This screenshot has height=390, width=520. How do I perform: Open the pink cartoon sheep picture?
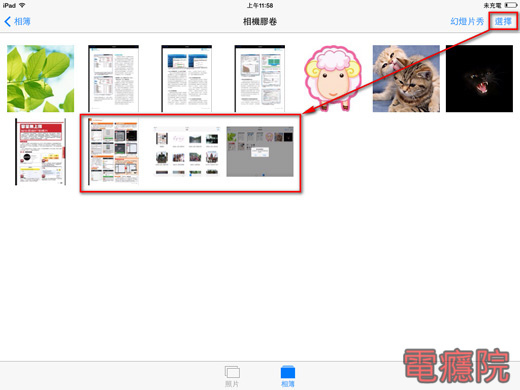pos(333,79)
